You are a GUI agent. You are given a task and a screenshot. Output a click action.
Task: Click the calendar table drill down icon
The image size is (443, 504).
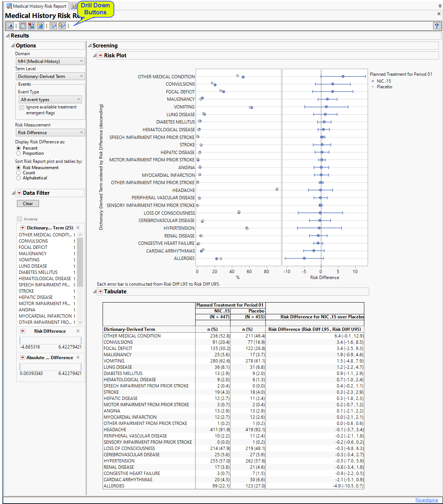click(23, 26)
